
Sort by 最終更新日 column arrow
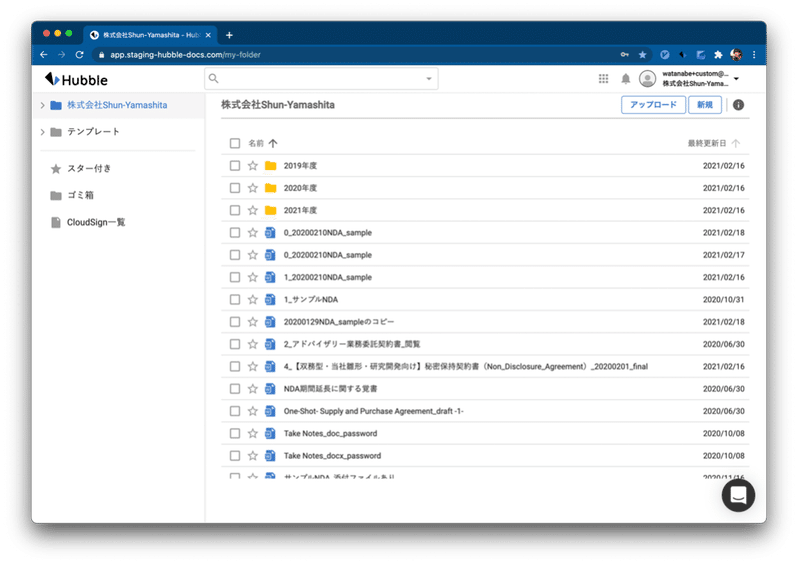(736, 143)
